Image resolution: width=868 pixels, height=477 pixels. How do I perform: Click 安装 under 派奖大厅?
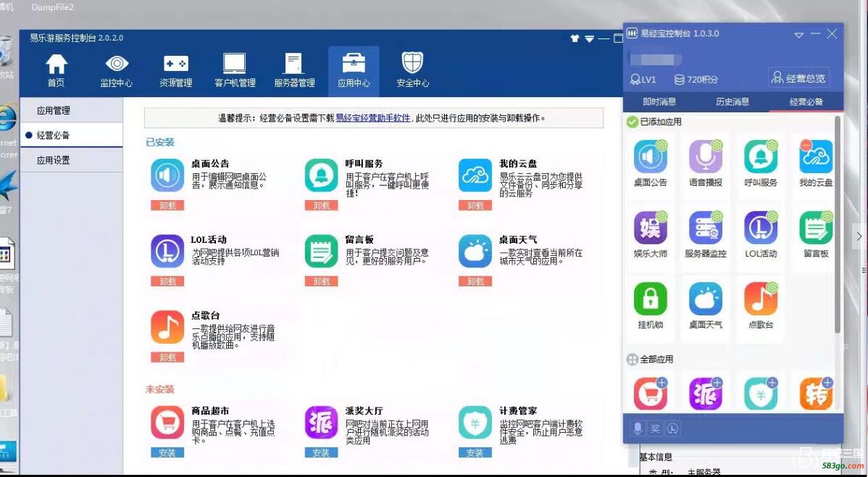coord(321,452)
